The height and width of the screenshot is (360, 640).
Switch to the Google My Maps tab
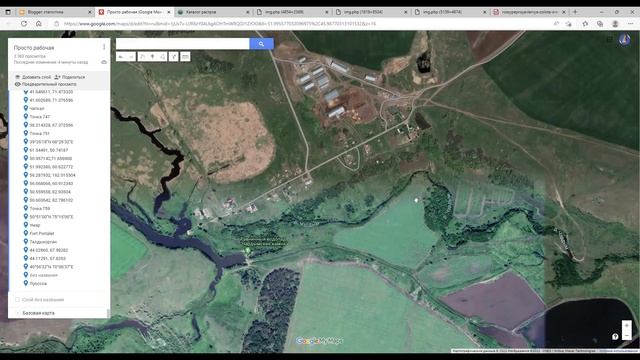[x=134, y=12]
